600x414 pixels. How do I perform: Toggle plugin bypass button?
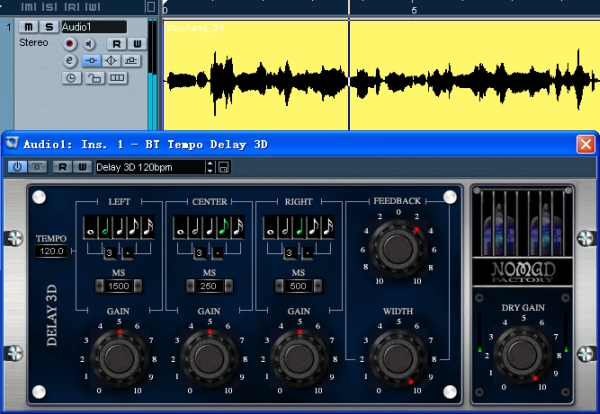pyautogui.click(x=38, y=167)
